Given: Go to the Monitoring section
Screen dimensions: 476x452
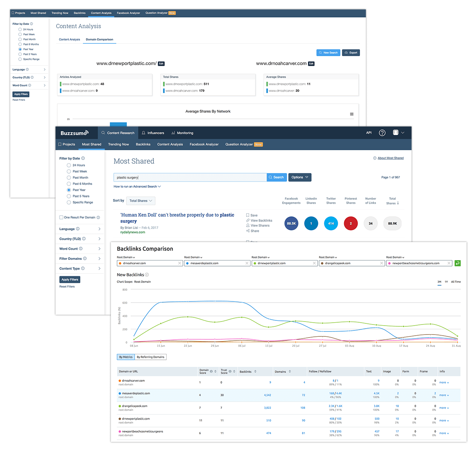Looking at the screenshot, I should point(182,133).
